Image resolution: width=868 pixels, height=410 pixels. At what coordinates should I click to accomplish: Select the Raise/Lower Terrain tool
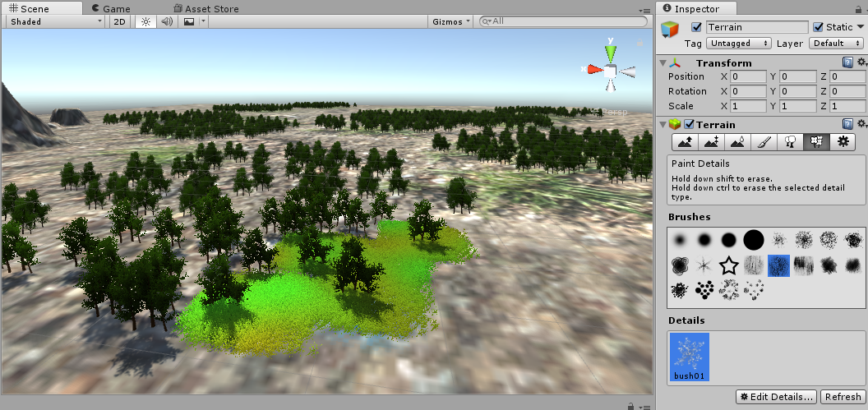point(685,142)
